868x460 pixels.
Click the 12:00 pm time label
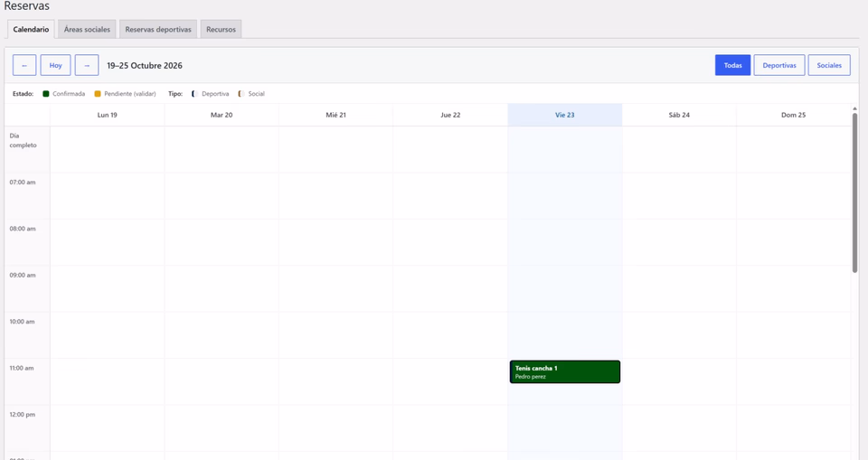[22, 415]
